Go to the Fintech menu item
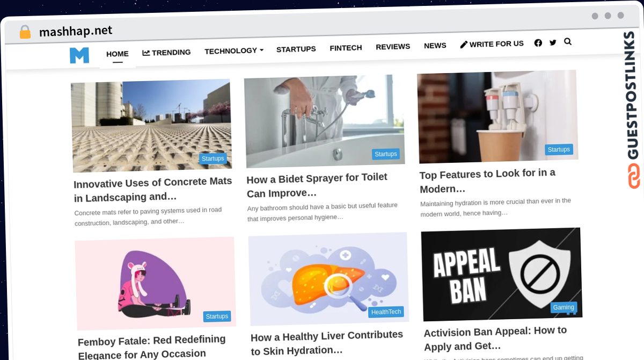Viewport: 644px width, 360px height. point(346,48)
